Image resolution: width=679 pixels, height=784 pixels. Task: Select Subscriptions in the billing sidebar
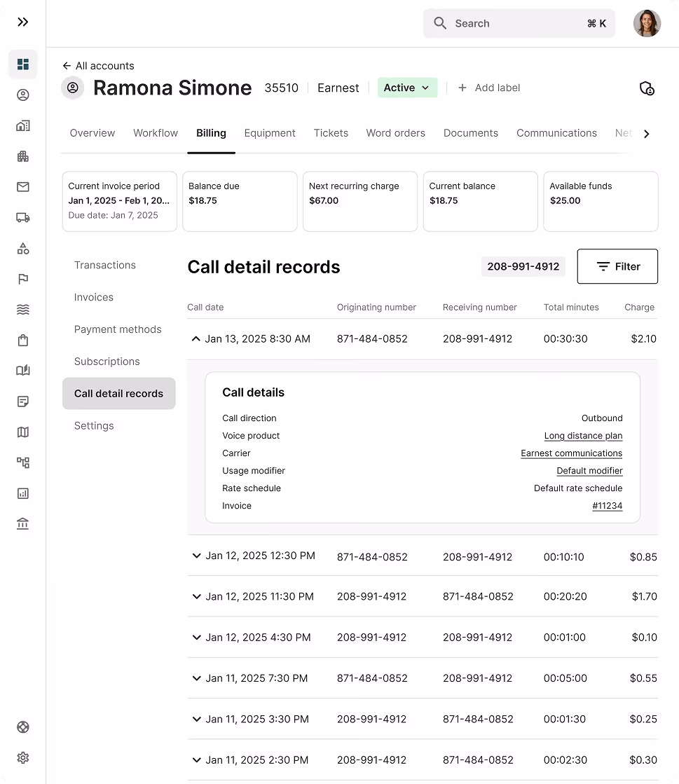[x=107, y=361]
